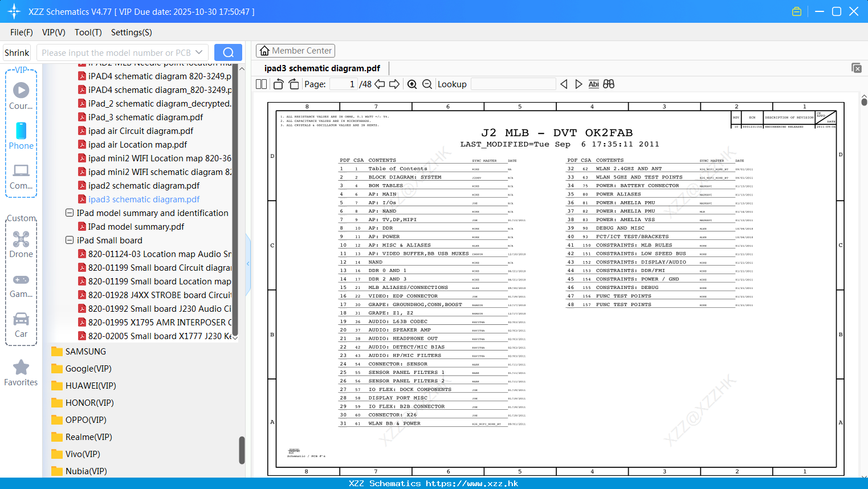Click the Page number field
Image resolution: width=868 pixels, height=489 pixels.
[344, 84]
